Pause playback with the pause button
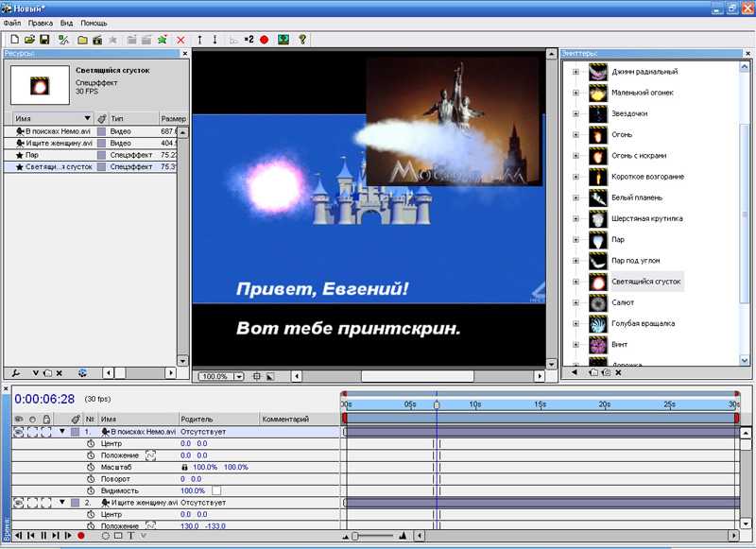 (x=43, y=536)
